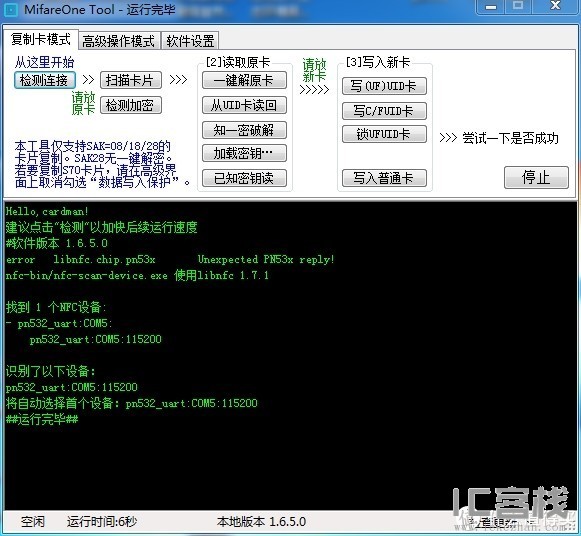Screen dimensions: 581x536
Task: Click the 扫描卡片 button
Action: click(131, 80)
